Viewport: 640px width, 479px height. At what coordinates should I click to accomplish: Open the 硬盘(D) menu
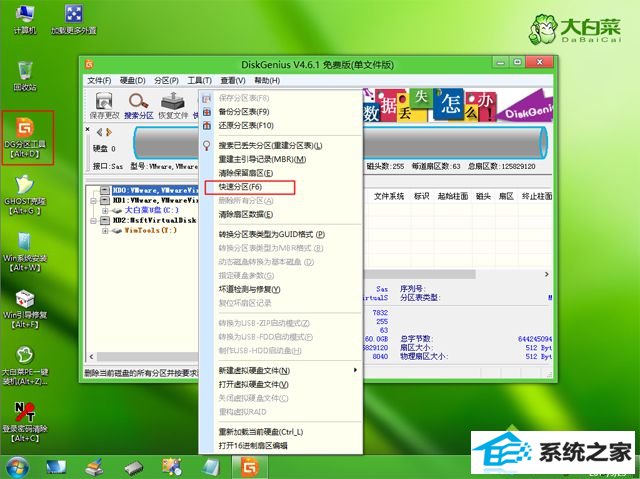133,80
